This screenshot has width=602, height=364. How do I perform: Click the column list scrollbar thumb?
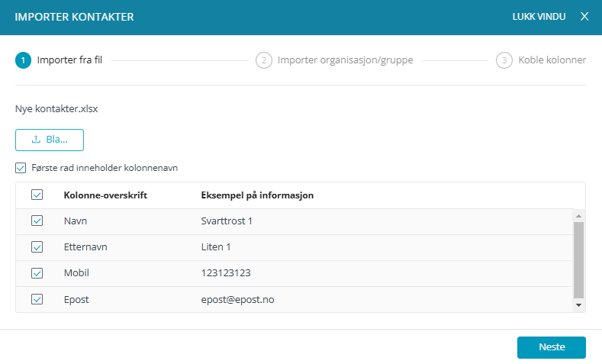(578, 259)
